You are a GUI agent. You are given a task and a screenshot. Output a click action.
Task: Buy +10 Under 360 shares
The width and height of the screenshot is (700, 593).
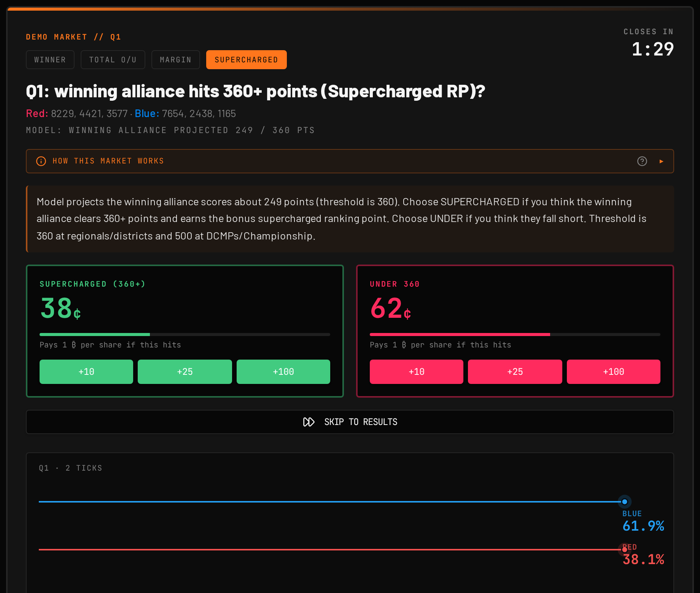click(417, 372)
